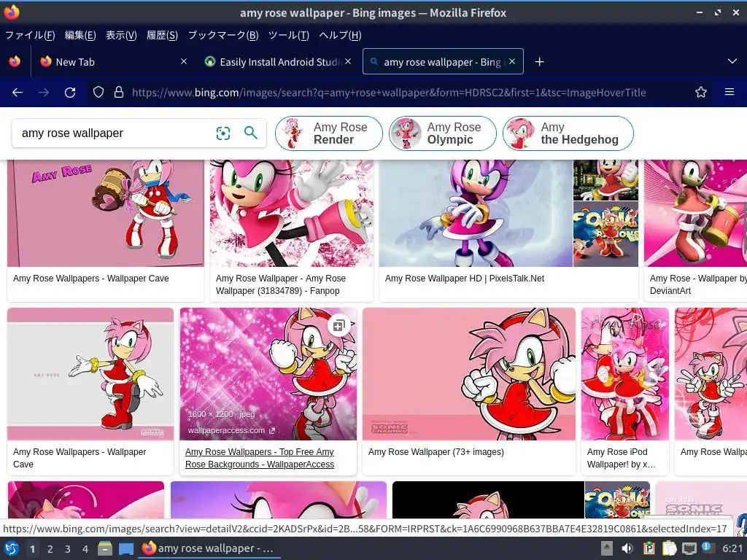Image resolution: width=747 pixels, height=560 pixels.
Task: Open the Fanpop Amy Rose wallpaper image
Action: pyautogui.click(x=292, y=213)
